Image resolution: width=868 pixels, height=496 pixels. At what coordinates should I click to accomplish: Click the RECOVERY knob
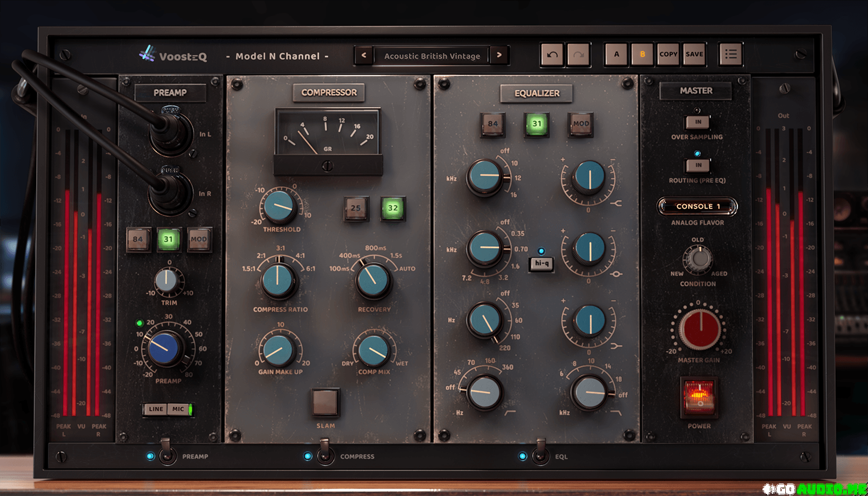click(x=373, y=280)
